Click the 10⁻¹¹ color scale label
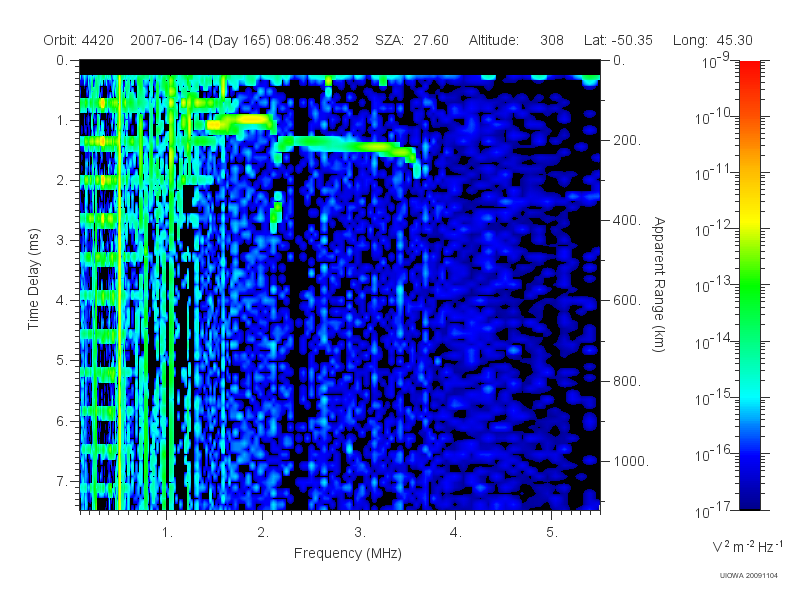Image resolution: width=800 pixels, height=600 pixels. point(715,172)
